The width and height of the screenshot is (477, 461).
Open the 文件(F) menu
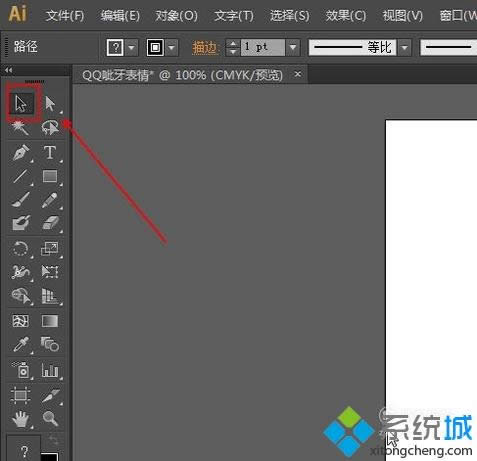pos(65,15)
